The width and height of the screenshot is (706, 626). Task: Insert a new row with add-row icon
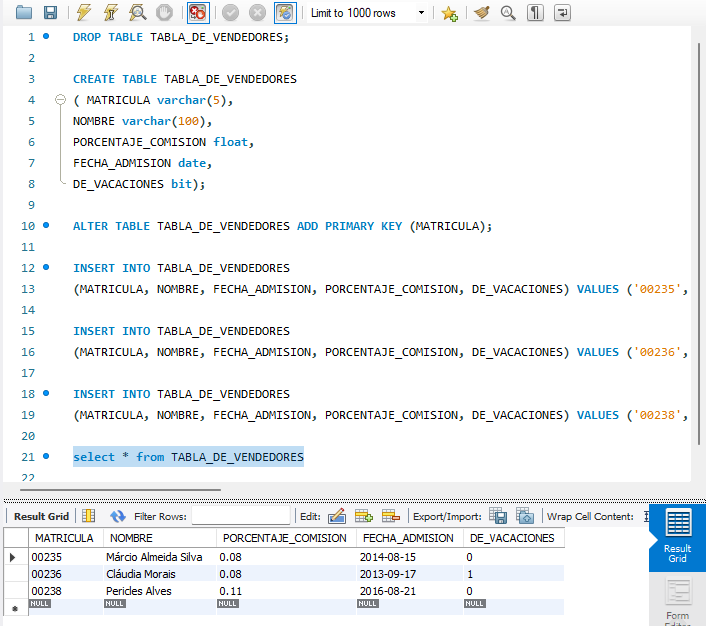pyautogui.click(x=364, y=516)
